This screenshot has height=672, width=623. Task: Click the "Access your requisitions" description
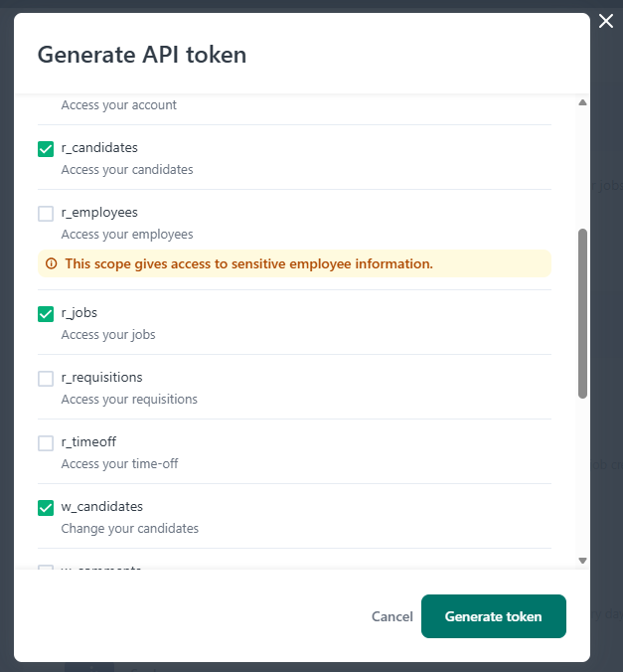click(129, 400)
